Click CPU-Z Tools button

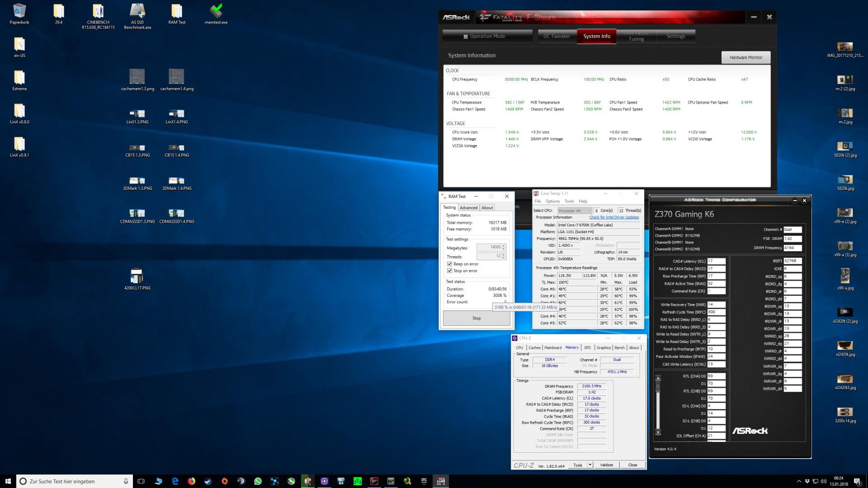tap(577, 465)
